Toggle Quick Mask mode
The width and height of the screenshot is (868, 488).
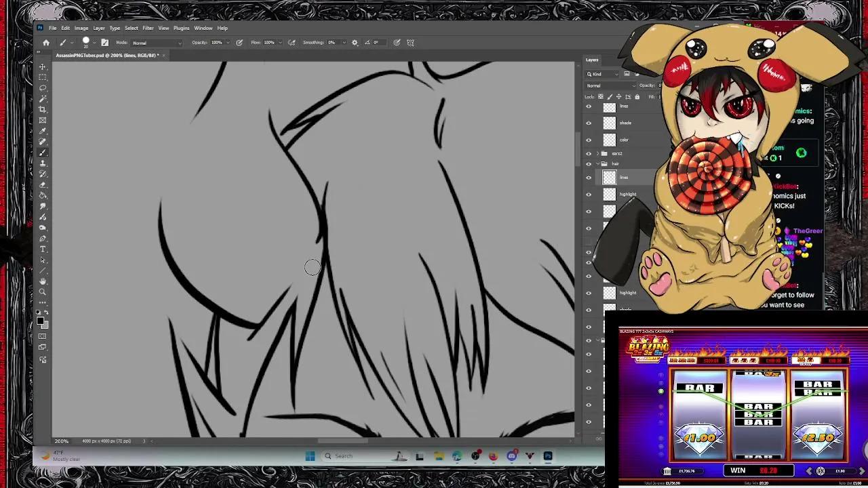click(x=43, y=336)
